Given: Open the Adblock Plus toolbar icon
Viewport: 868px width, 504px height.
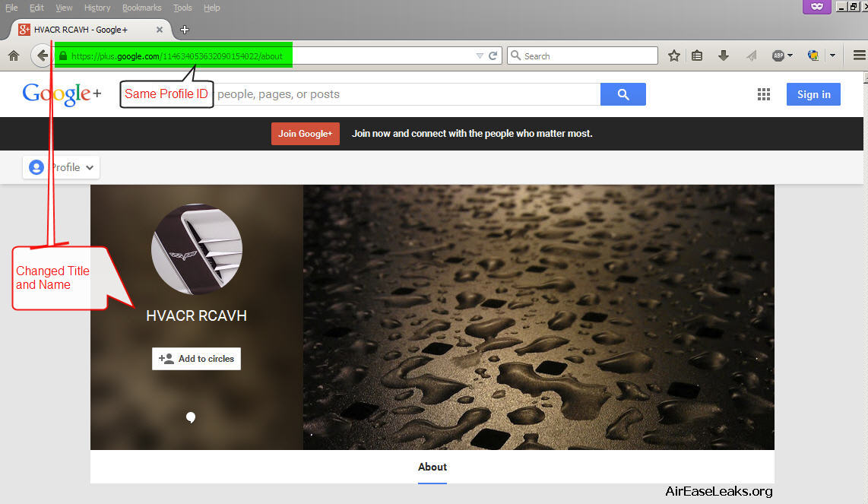Looking at the screenshot, I should 779,55.
